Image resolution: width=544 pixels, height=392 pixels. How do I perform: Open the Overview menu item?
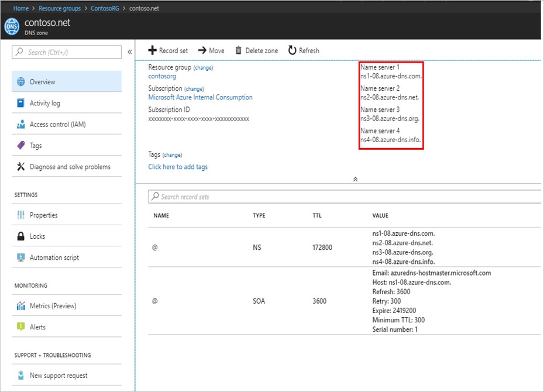(x=67, y=81)
